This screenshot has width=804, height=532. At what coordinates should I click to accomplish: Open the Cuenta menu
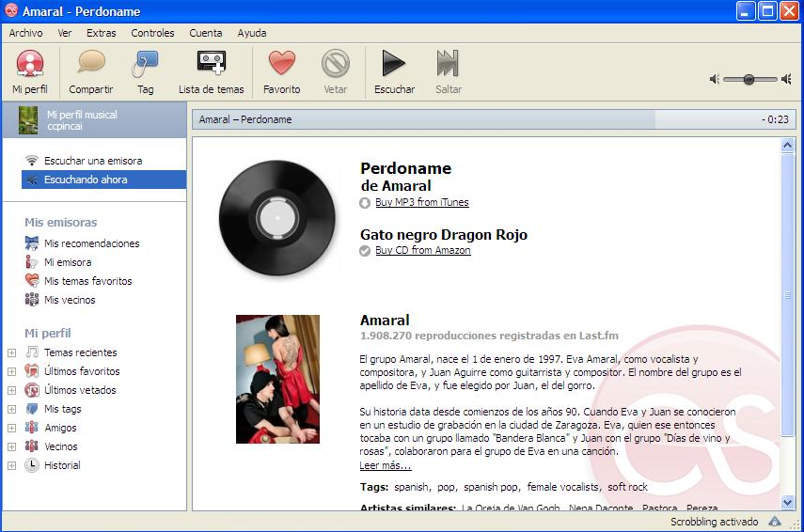click(206, 33)
